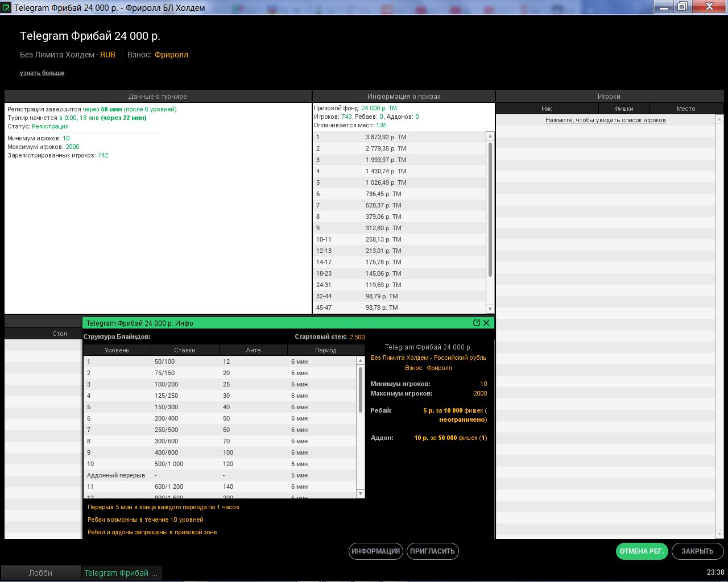Switch to the Лобби tab
The image size is (728, 582).
click(x=40, y=573)
